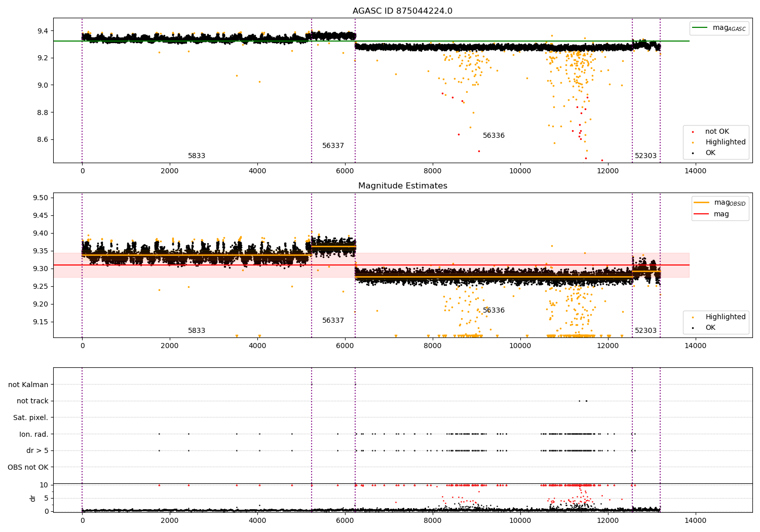The image size is (760, 532).
Task: Click the 'Magnitude Estimates' subplot title
Action: (x=402, y=186)
